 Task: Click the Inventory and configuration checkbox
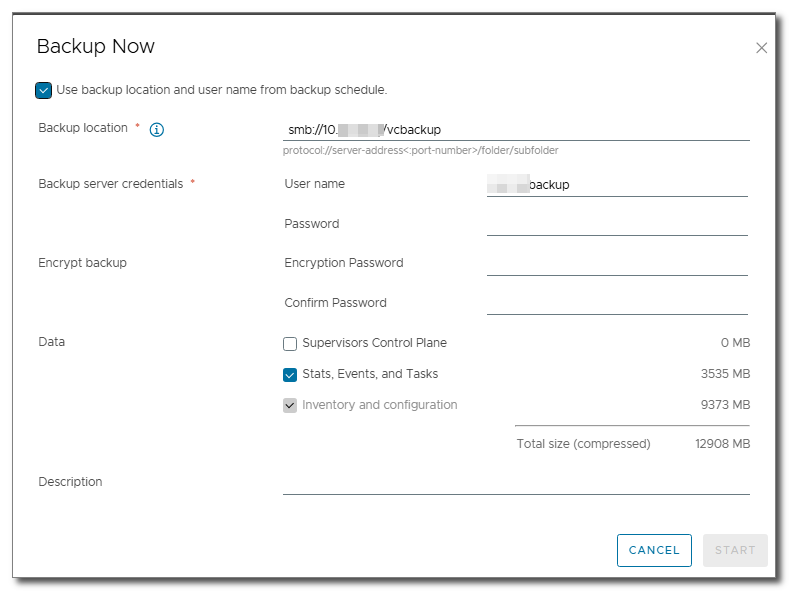tap(290, 406)
